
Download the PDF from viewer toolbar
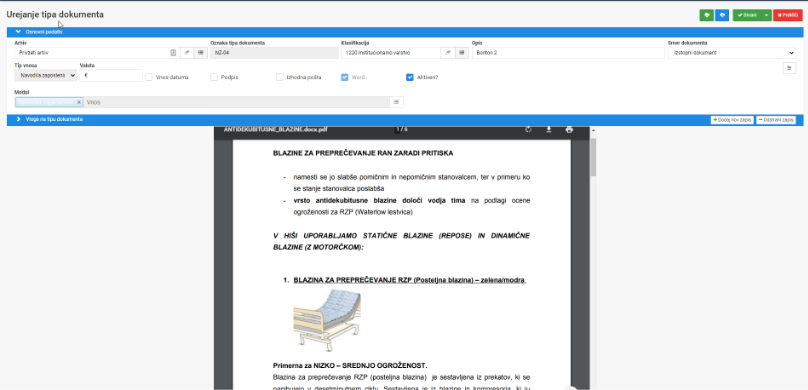(x=549, y=129)
